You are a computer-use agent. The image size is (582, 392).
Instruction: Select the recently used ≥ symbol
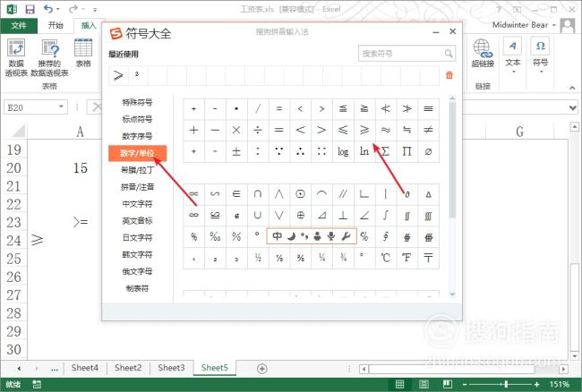coord(118,75)
